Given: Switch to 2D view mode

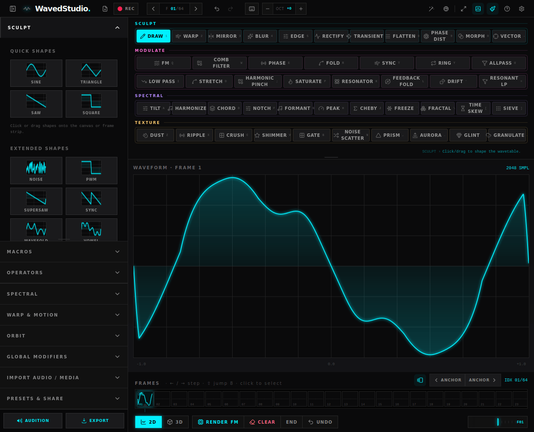Looking at the screenshot, I should click(148, 422).
